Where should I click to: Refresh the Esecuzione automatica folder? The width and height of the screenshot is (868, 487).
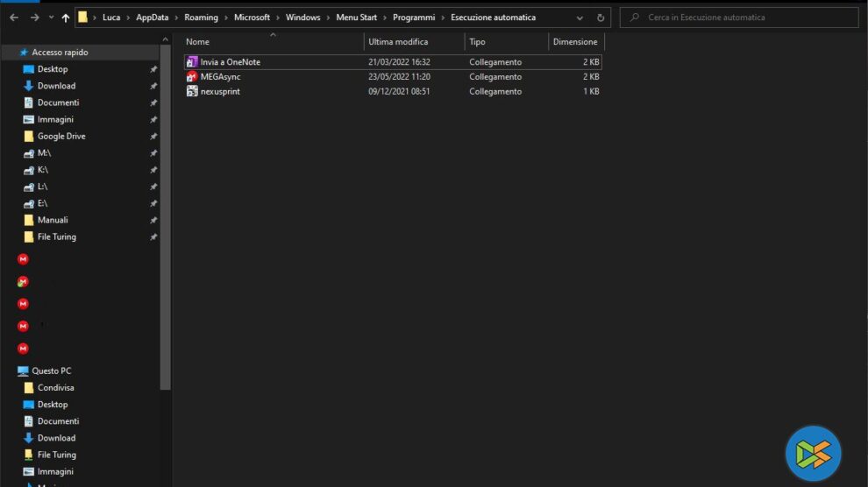point(600,18)
